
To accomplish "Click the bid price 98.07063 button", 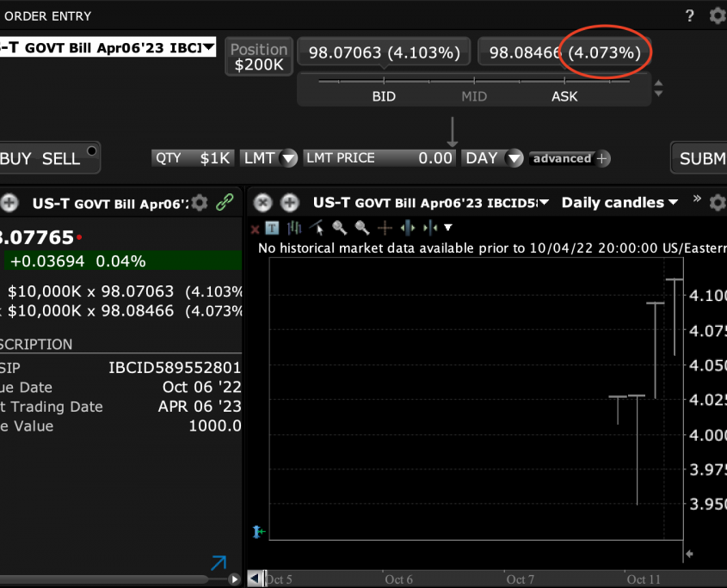I will [x=385, y=52].
